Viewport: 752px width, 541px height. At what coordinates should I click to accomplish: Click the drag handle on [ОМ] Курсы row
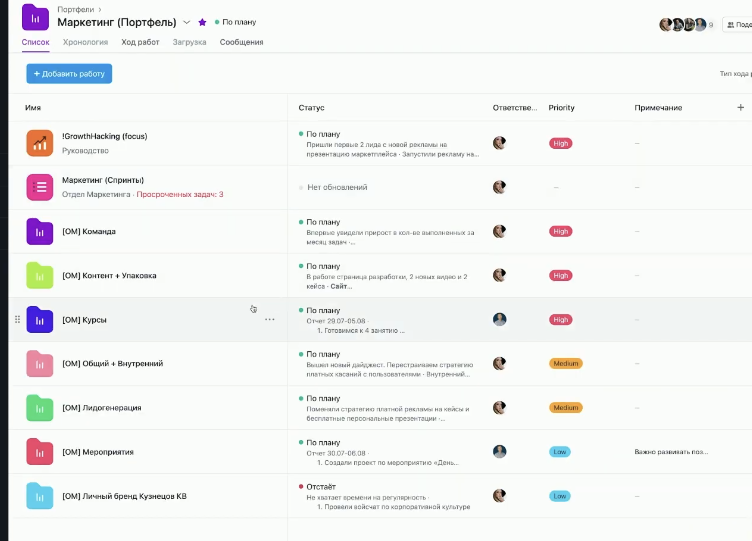pyautogui.click(x=17, y=319)
